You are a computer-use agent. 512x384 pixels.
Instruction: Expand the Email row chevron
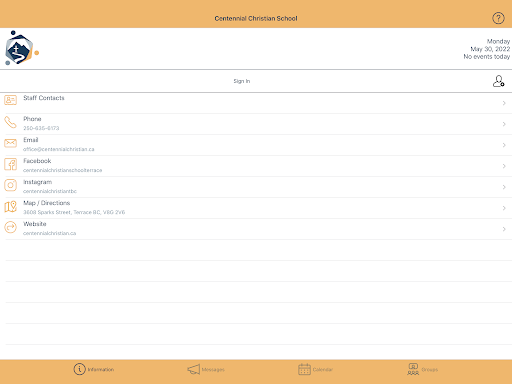[x=504, y=145]
